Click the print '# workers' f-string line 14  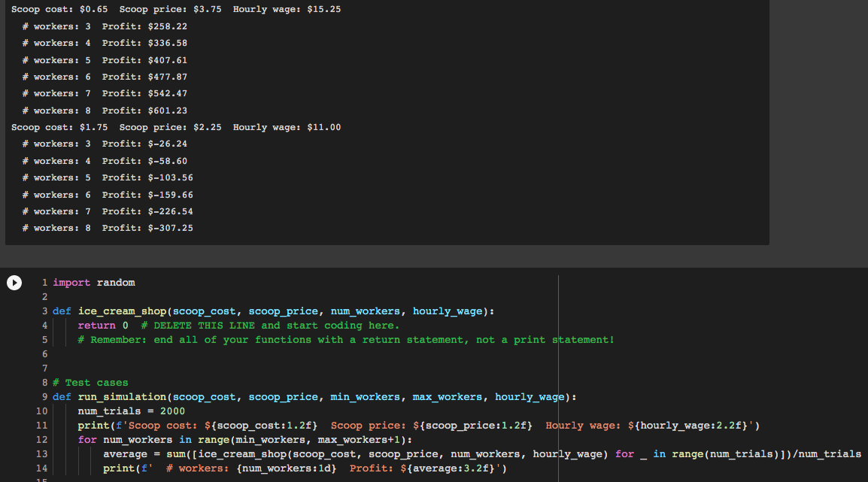(305, 468)
